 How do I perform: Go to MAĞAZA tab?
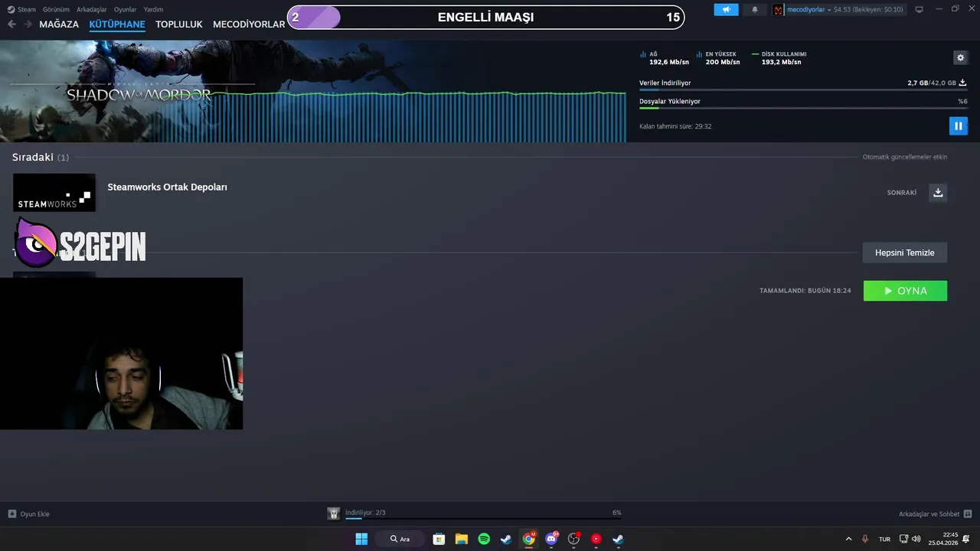(59, 24)
